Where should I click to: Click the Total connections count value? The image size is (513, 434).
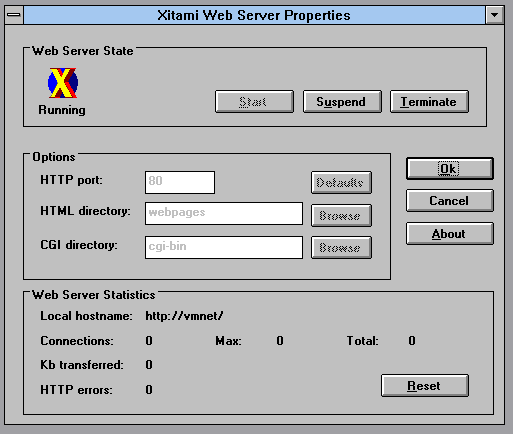pyautogui.click(x=412, y=340)
